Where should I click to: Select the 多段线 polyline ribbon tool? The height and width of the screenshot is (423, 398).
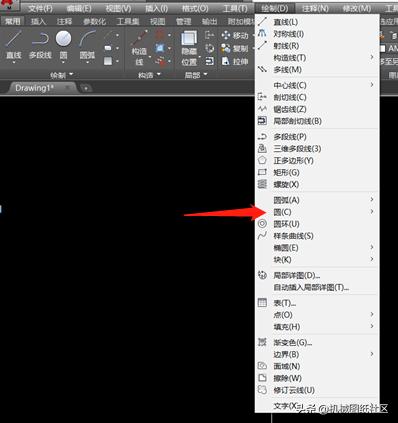coord(40,44)
